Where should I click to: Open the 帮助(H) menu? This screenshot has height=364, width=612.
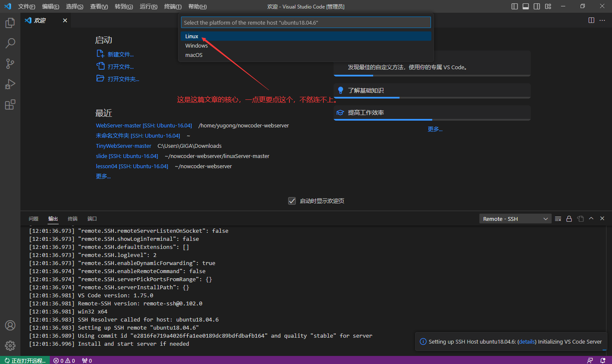tap(197, 6)
